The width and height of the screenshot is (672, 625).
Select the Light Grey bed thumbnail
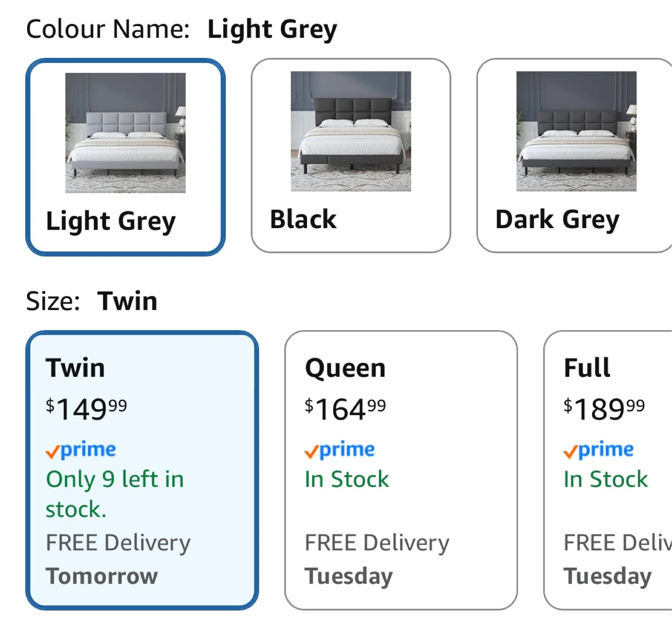pyautogui.click(x=125, y=132)
